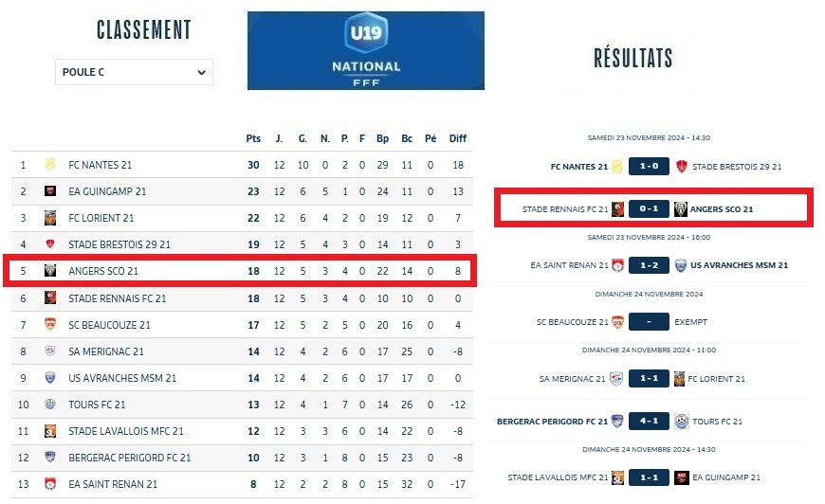825x504 pixels.
Task: Click the FC Nantes crest in standings
Action: [x=50, y=165]
